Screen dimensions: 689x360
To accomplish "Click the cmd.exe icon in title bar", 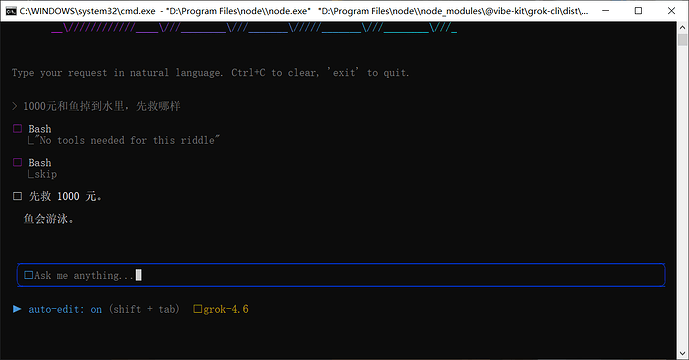I will [x=11, y=11].
